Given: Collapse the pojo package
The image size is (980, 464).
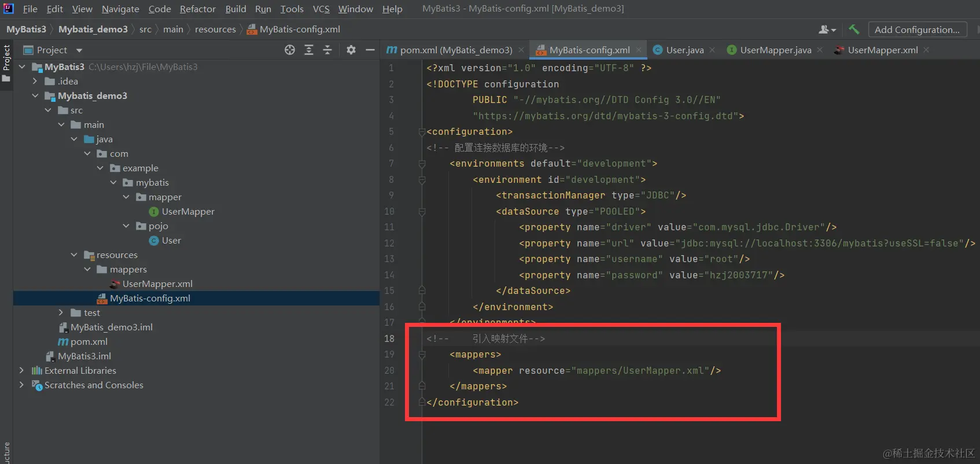Looking at the screenshot, I should [x=126, y=226].
